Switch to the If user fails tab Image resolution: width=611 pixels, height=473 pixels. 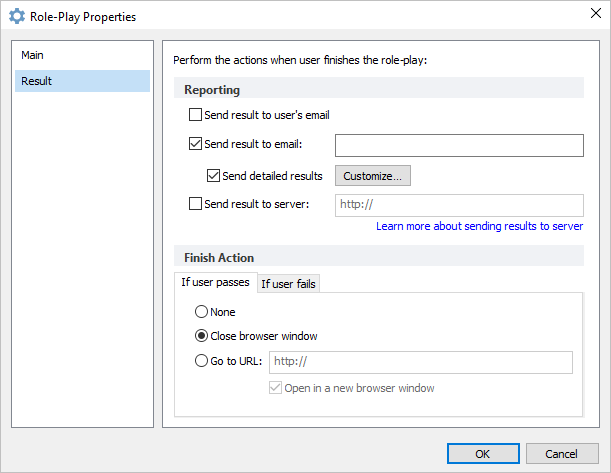coord(288,284)
